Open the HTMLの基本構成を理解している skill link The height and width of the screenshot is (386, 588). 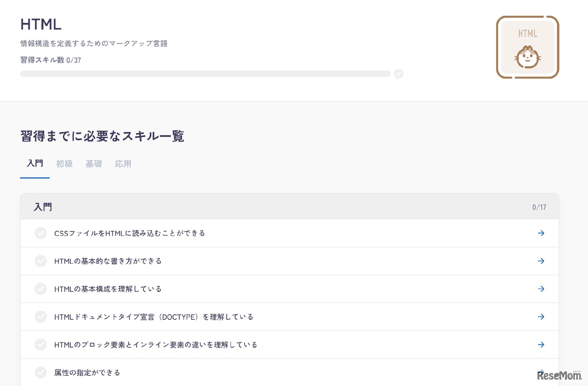107,289
